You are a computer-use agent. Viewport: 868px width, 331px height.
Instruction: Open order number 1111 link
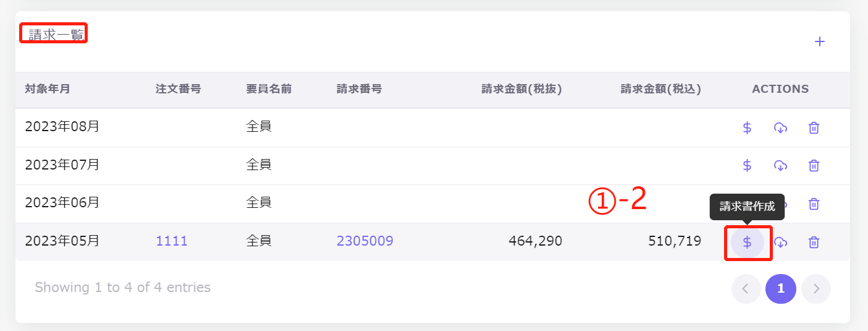(172, 241)
